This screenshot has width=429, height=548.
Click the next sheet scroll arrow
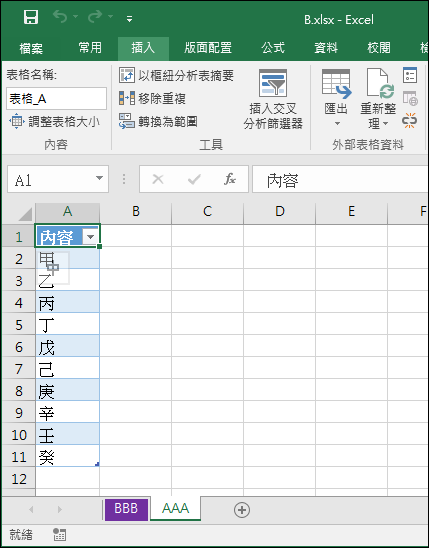tap(60, 509)
